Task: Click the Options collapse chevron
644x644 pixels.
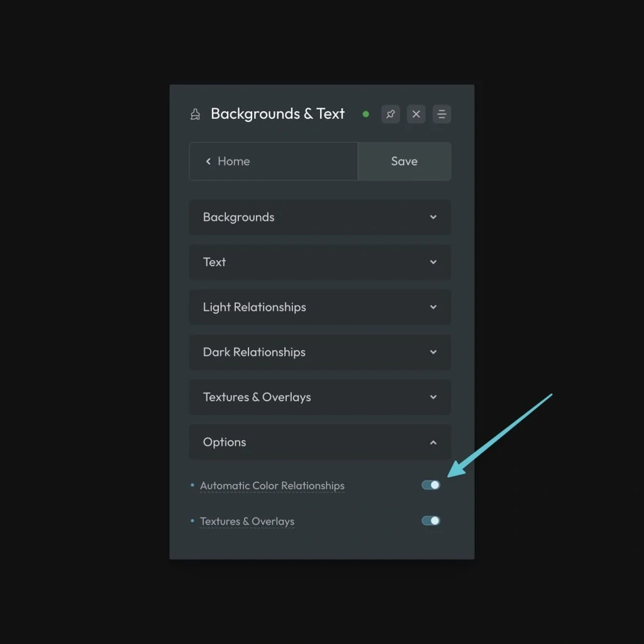Action: 433,442
